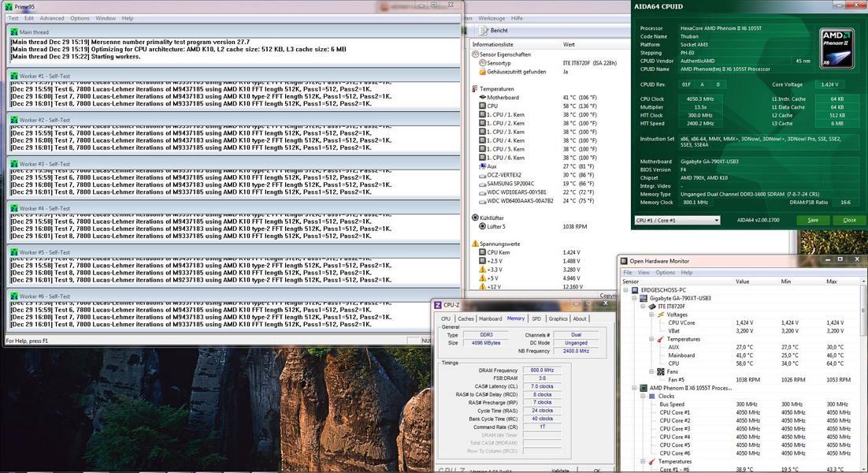Select the CPU Core #4 row

coord(742,437)
